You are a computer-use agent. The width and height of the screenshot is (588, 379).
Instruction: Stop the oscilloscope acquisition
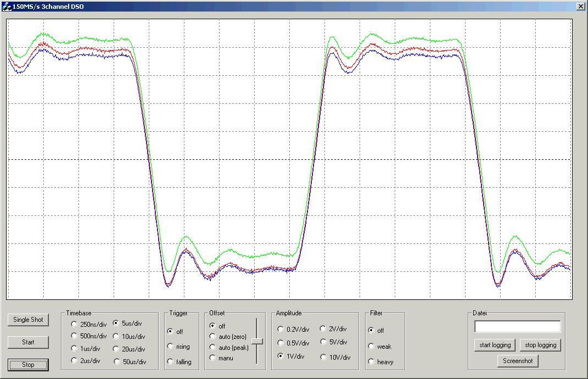pos(28,365)
